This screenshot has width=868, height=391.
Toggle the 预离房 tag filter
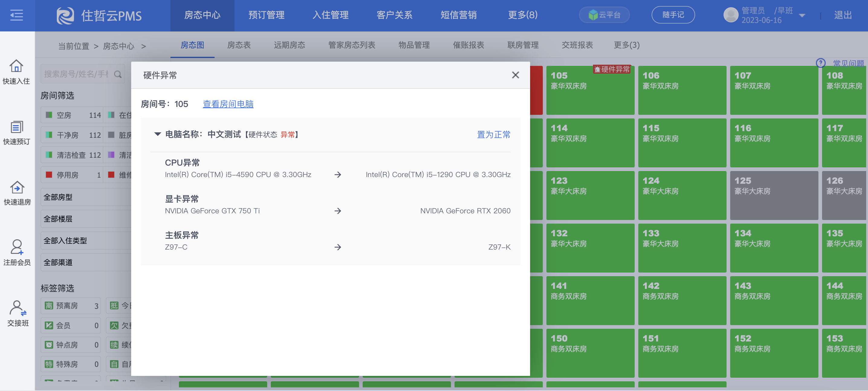coord(71,305)
